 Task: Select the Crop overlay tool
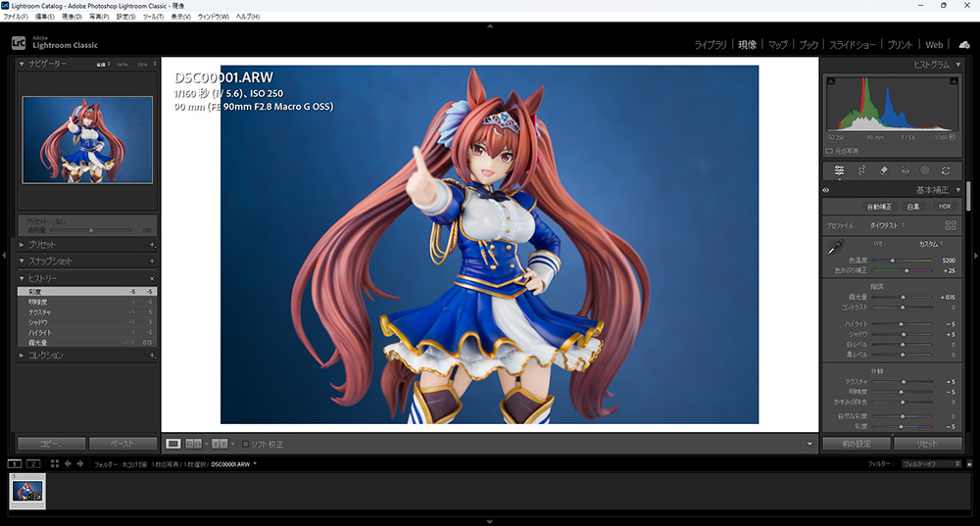pyautogui.click(x=861, y=170)
